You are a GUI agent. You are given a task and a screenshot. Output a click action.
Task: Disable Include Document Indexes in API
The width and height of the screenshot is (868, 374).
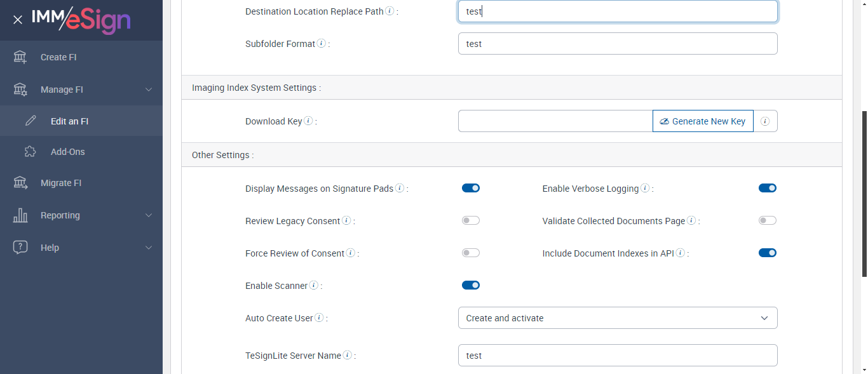(768, 253)
